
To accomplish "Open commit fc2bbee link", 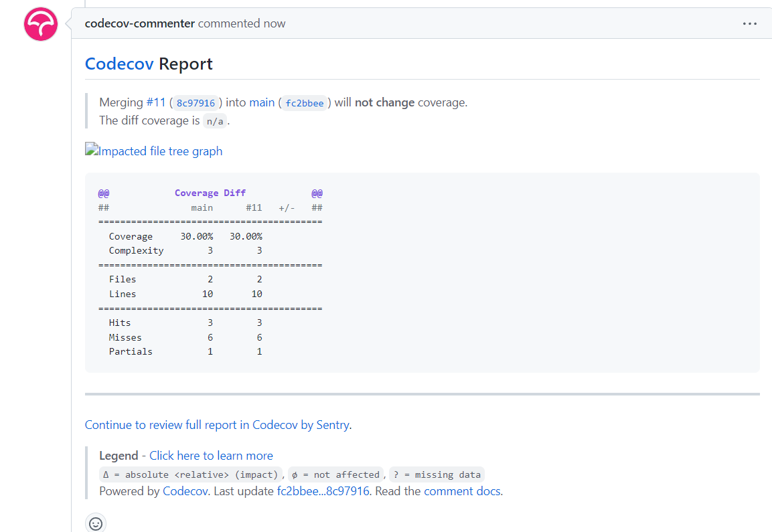I will tap(305, 103).
